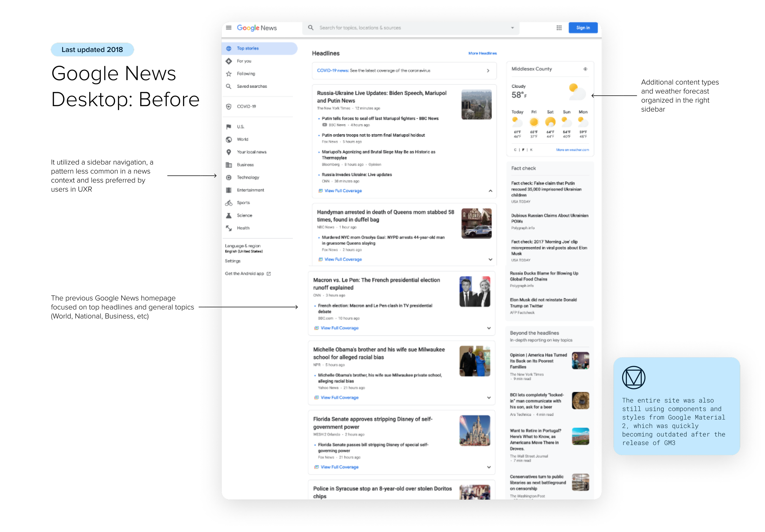Click the COVID-19 shield icon

[x=229, y=106]
